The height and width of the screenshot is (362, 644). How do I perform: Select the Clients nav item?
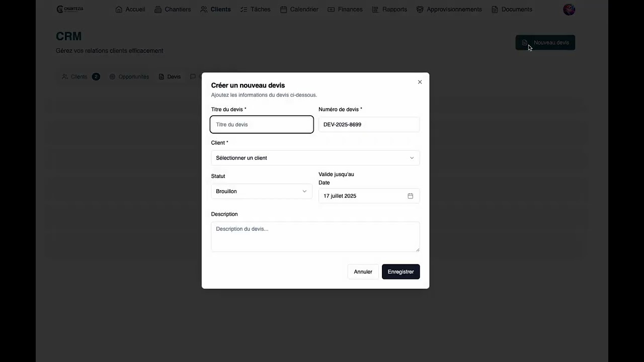(215, 10)
